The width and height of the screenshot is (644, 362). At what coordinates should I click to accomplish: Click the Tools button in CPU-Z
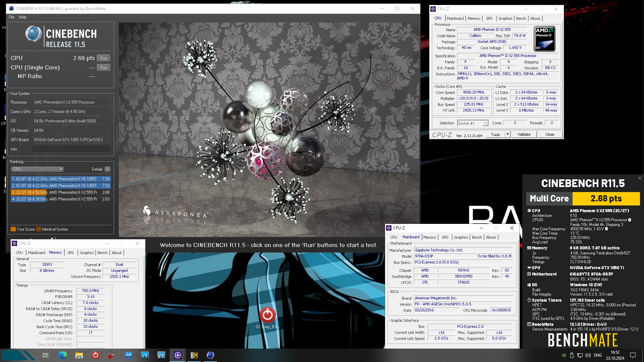[495, 134]
